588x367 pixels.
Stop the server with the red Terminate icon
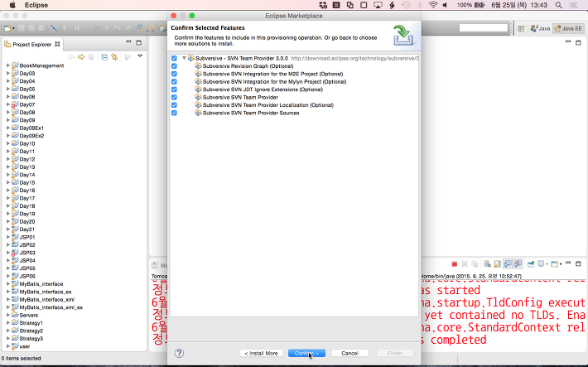454,264
